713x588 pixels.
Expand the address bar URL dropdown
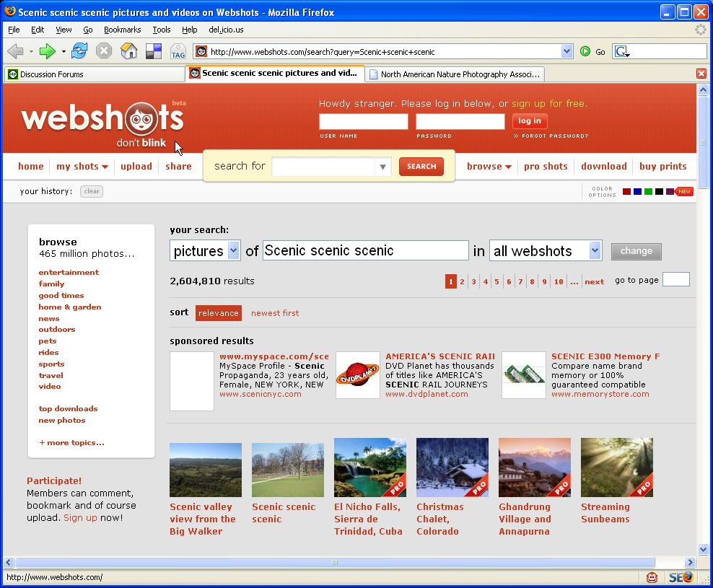coord(567,51)
